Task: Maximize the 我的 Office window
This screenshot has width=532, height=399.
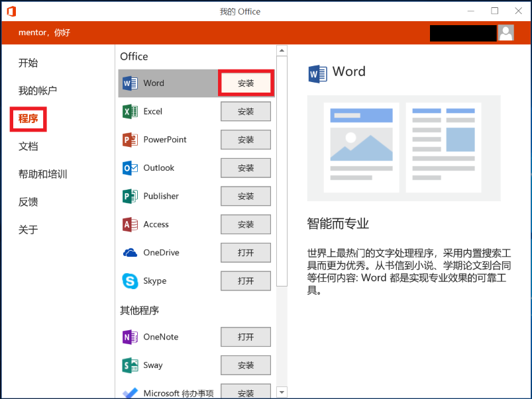Action: (495, 11)
